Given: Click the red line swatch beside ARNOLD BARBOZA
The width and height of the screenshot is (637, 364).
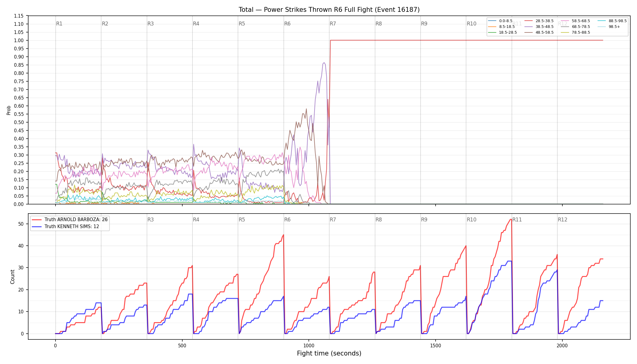Looking at the screenshot, I should (x=37, y=220).
